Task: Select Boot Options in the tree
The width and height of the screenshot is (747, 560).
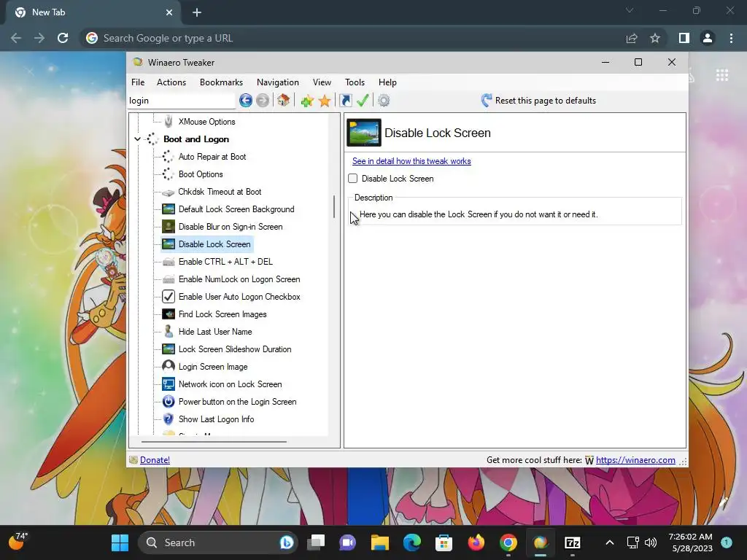Action: click(201, 174)
